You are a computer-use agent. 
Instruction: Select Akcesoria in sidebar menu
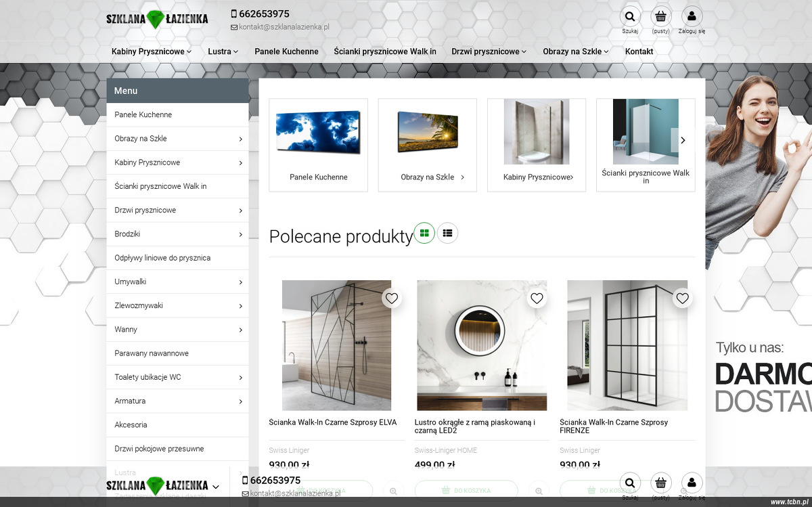pos(177,425)
